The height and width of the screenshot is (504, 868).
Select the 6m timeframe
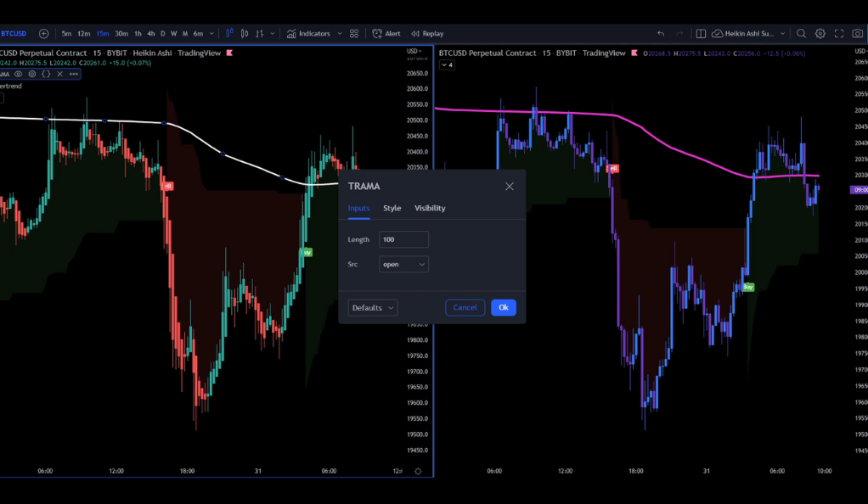[x=198, y=34]
